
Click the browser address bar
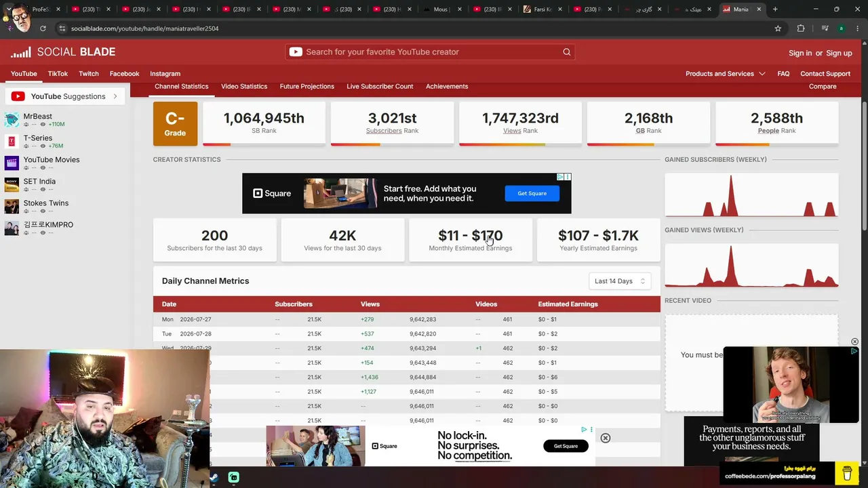pyautogui.click(x=414, y=28)
